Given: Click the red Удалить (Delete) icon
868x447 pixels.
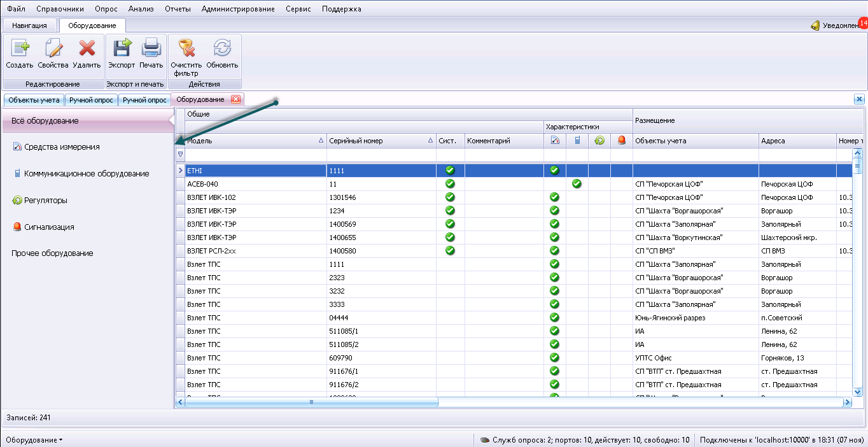Looking at the screenshot, I should 87,48.
